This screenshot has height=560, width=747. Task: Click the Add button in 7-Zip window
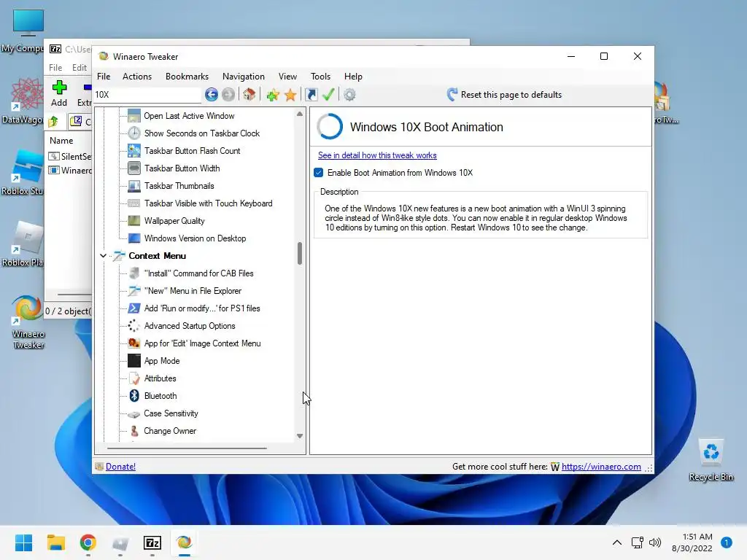coord(59,93)
